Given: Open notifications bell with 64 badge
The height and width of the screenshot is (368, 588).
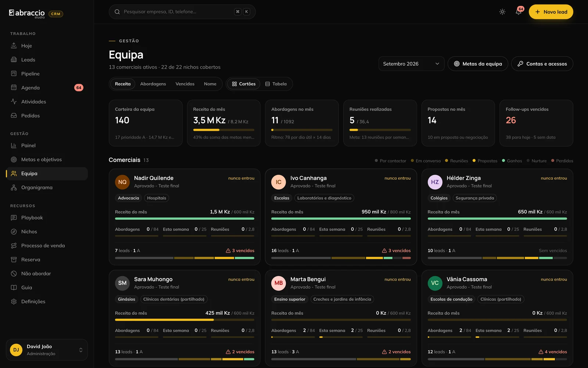Looking at the screenshot, I should pos(519,12).
